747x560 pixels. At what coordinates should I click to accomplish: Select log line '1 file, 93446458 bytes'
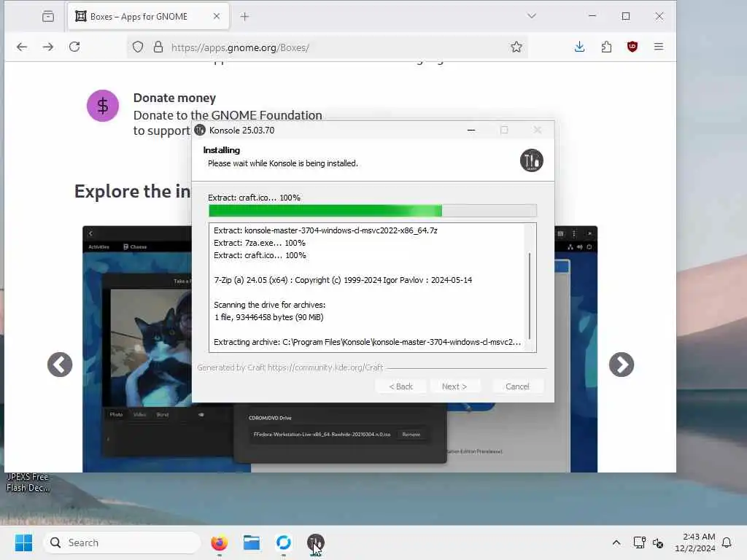point(268,317)
